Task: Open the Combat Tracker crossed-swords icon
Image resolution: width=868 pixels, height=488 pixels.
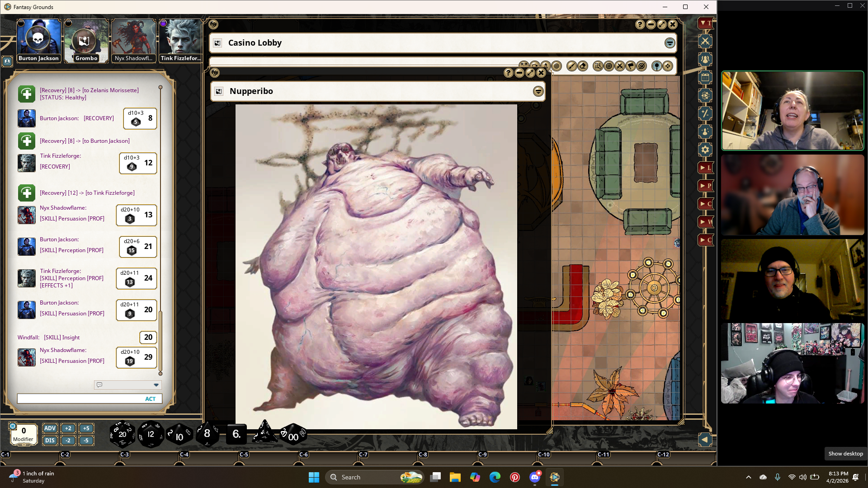Action: pyautogui.click(x=705, y=42)
